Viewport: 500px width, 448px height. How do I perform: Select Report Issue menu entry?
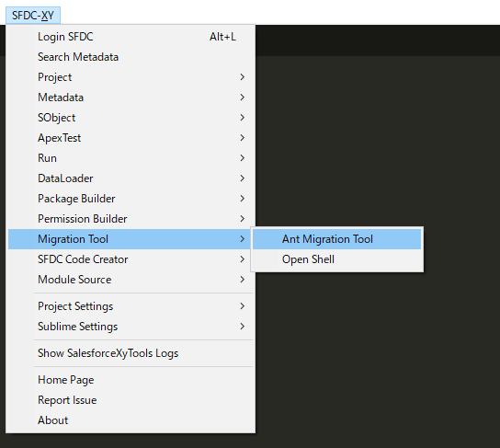click(x=131, y=400)
